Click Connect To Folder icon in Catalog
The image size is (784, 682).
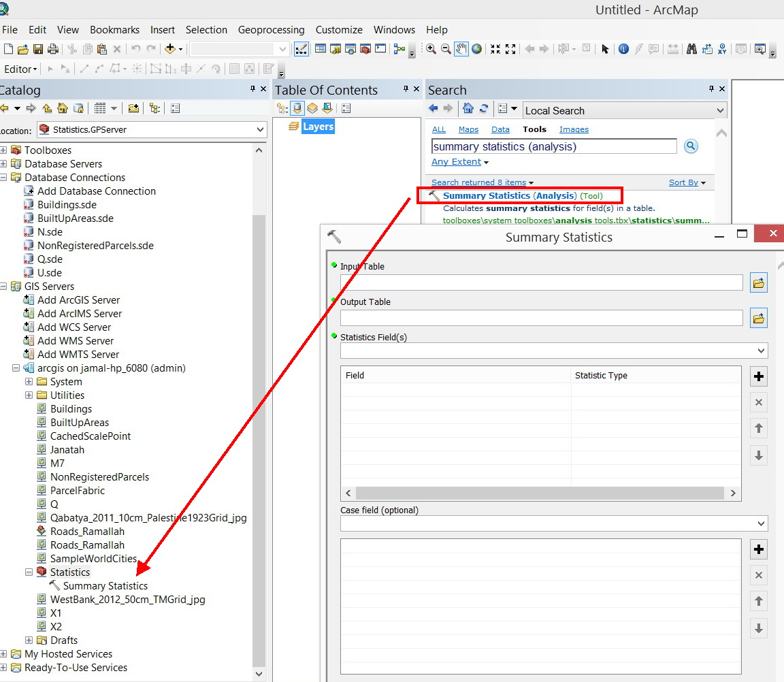click(x=133, y=108)
